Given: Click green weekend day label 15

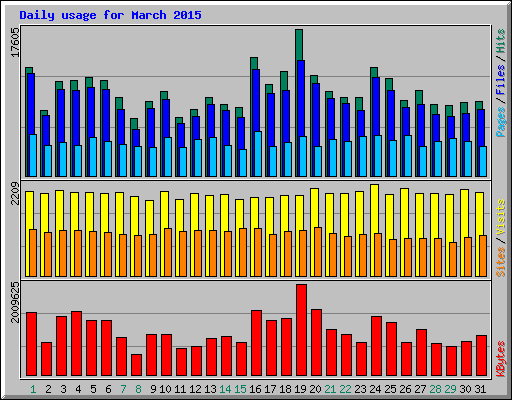Looking at the screenshot, I should (240, 389).
